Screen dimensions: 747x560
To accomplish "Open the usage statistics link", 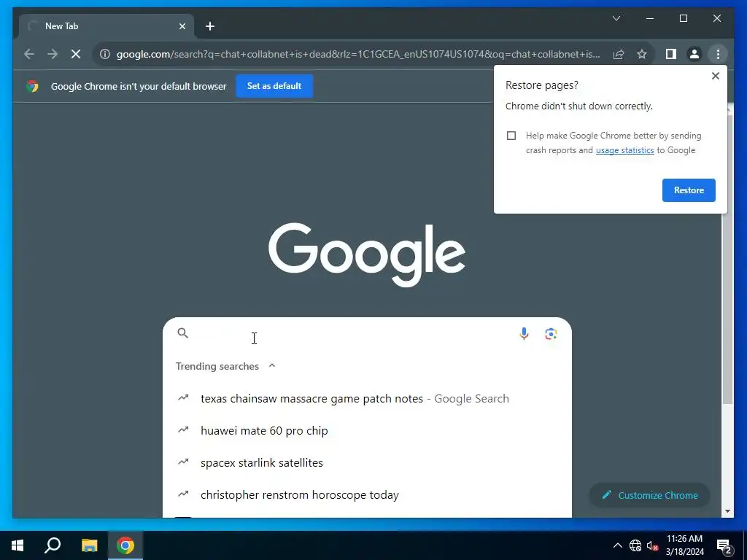I will coord(624,150).
